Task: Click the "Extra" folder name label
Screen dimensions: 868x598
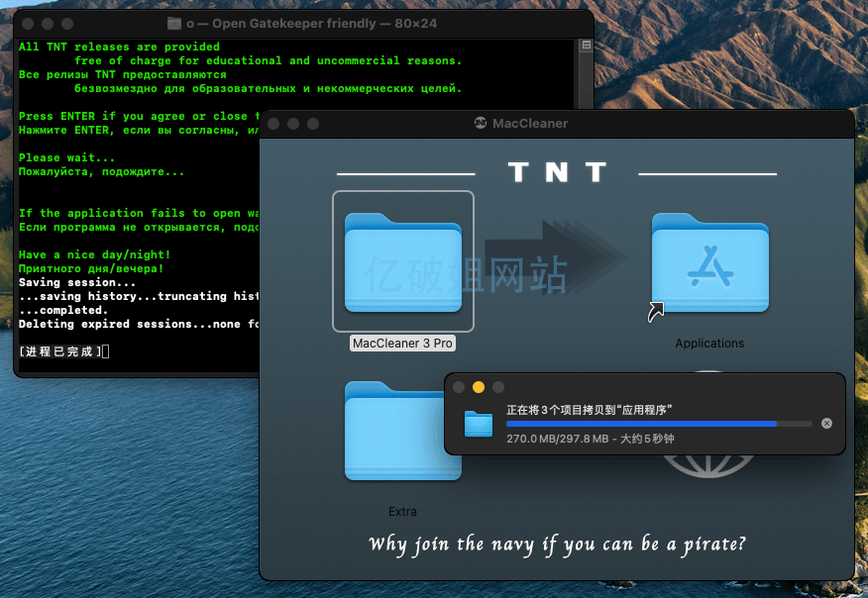Action: [x=402, y=512]
